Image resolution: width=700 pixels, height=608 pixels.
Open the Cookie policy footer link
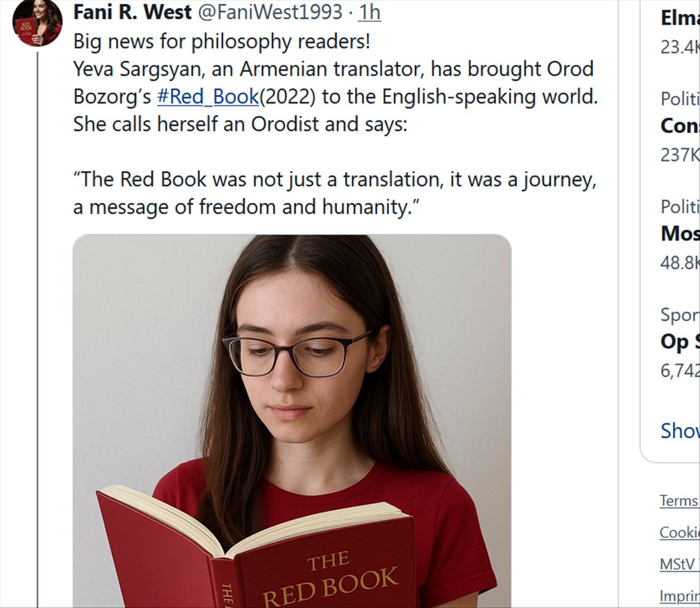click(x=679, y=532)
